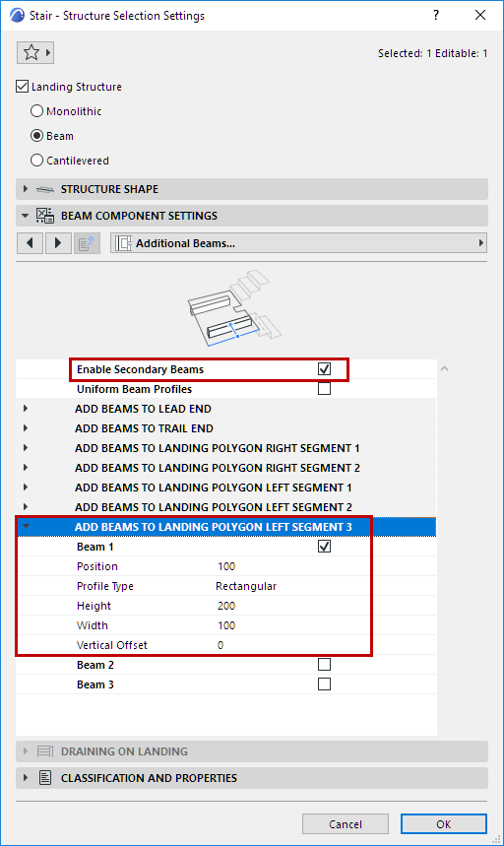Enable the Beam 3 checkbox

coord(324,684)
